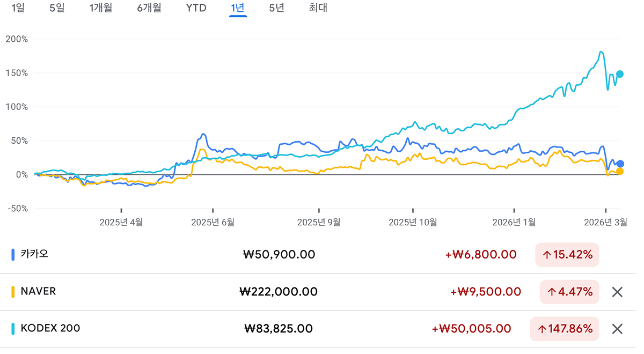The image size is (644, 354).
Task: Open the KODEX 200 ETF name
Action: (x=50, y=328)
